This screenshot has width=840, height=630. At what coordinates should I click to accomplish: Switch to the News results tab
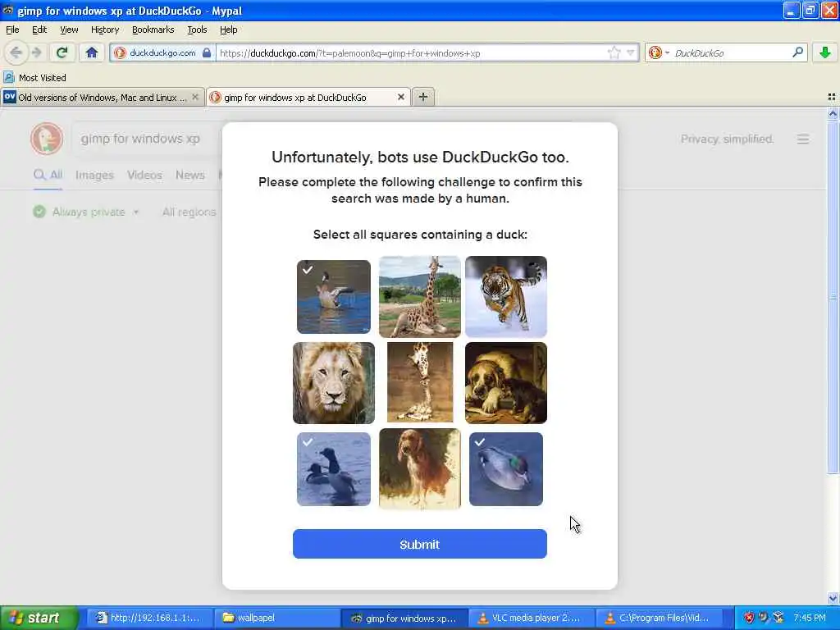tap(189, 176)
